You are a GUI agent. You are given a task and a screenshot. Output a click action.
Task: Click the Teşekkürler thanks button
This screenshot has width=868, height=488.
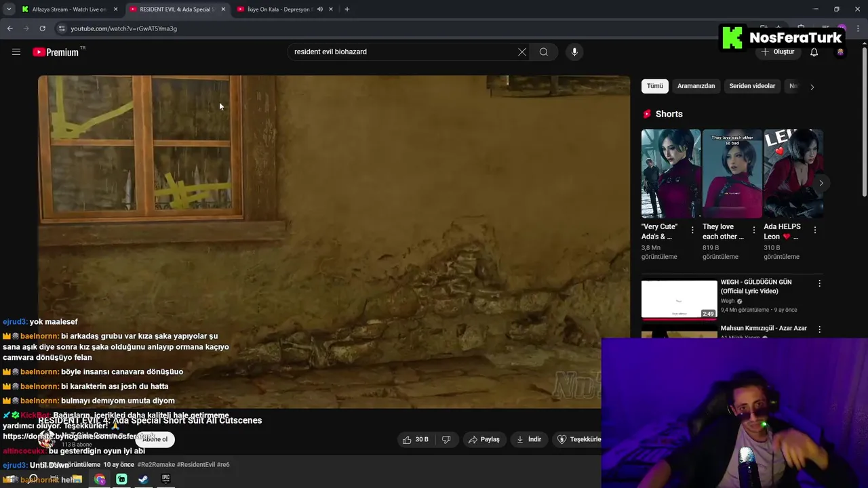coord(578,439)
